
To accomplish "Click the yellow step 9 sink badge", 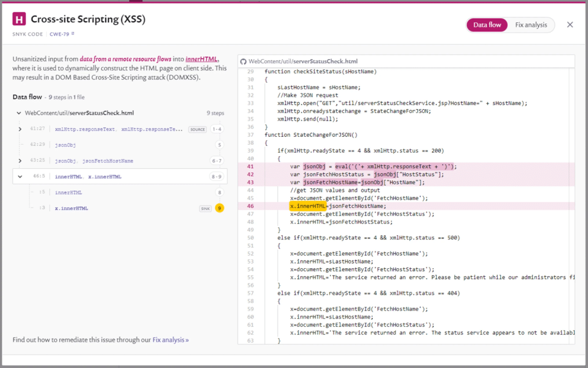I will [x=219, y=208].
